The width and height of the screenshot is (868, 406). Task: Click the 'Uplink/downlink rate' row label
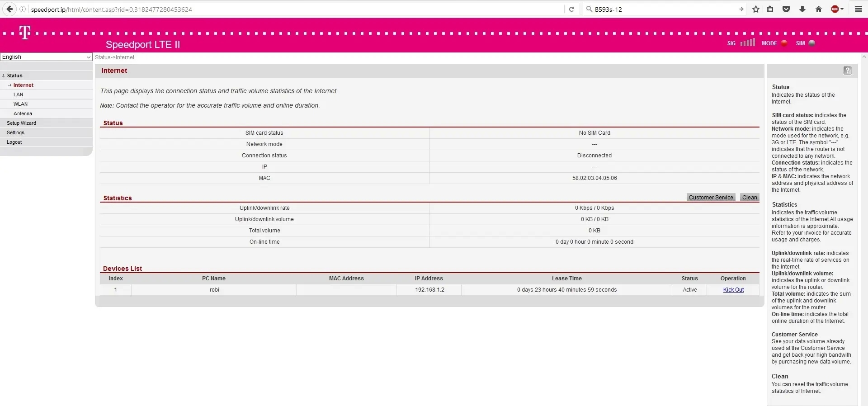click(264, 208)
